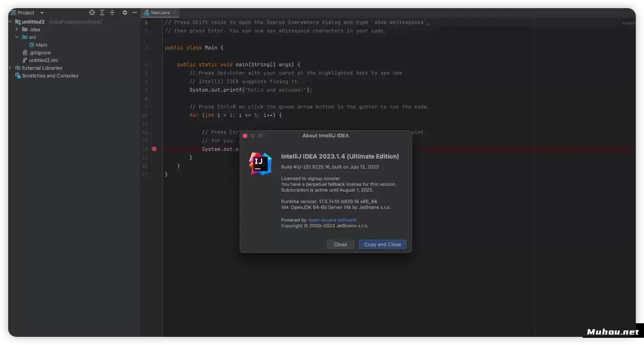
Task: Open the open-source software link
Action: click(x=332, y=220)
